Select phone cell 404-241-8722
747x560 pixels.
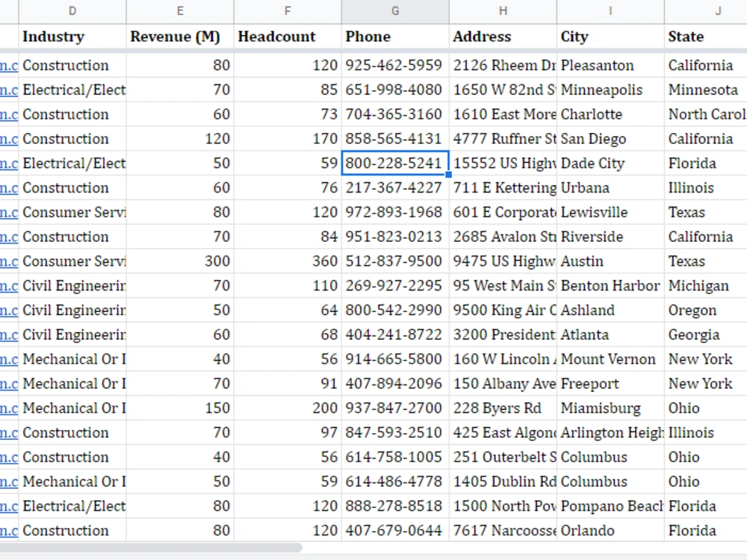point(395,335)
